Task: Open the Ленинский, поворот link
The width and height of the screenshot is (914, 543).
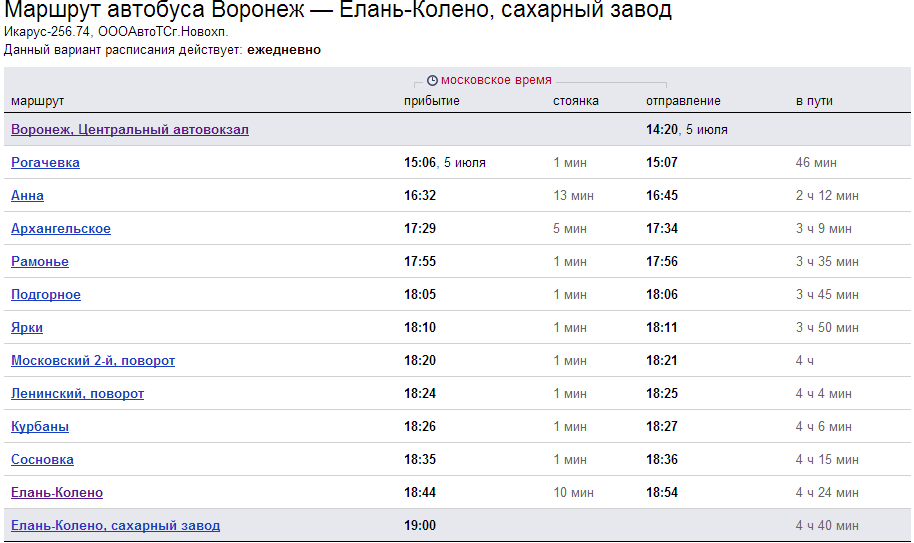Action: click(78, 393)
